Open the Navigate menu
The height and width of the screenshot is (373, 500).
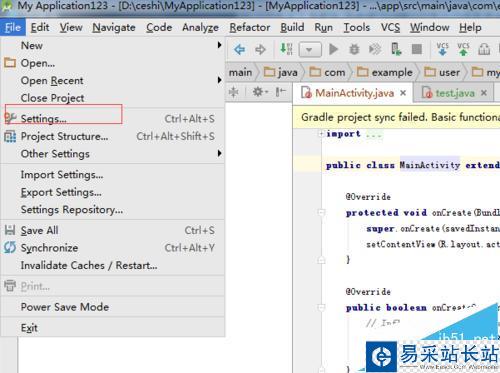coord(114,27)
